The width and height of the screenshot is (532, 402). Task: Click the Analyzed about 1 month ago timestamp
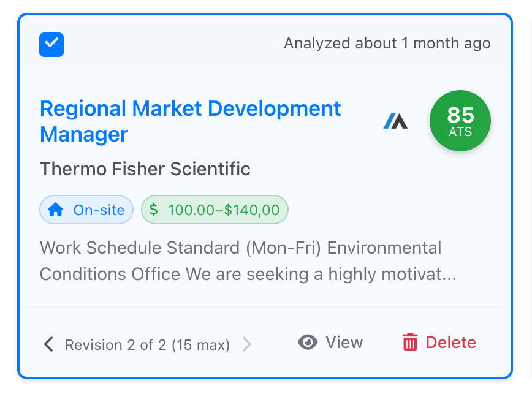(387, 44)
